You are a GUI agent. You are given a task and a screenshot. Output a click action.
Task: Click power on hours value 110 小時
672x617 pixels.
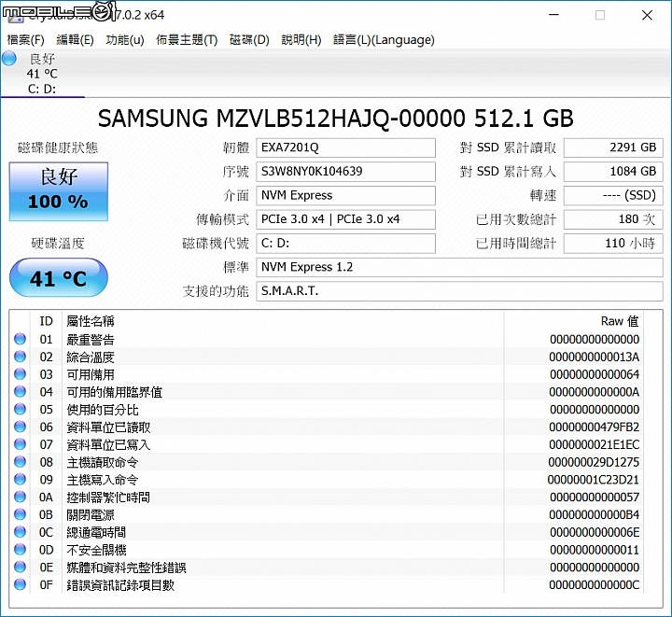tap(613, 244)
